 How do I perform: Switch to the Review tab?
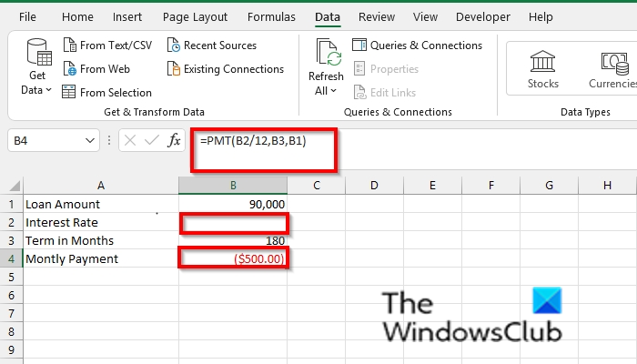(377, 17)
